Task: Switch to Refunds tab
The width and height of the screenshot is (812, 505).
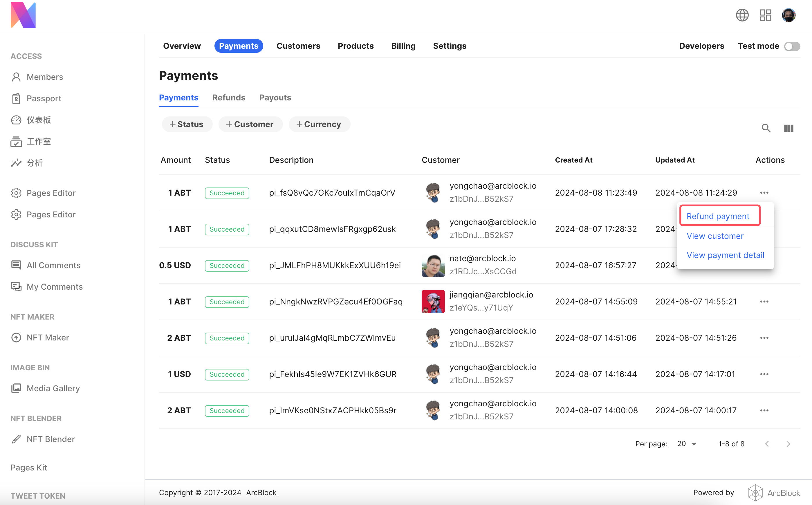Action: pyautogui.click(x=229, y=98)
